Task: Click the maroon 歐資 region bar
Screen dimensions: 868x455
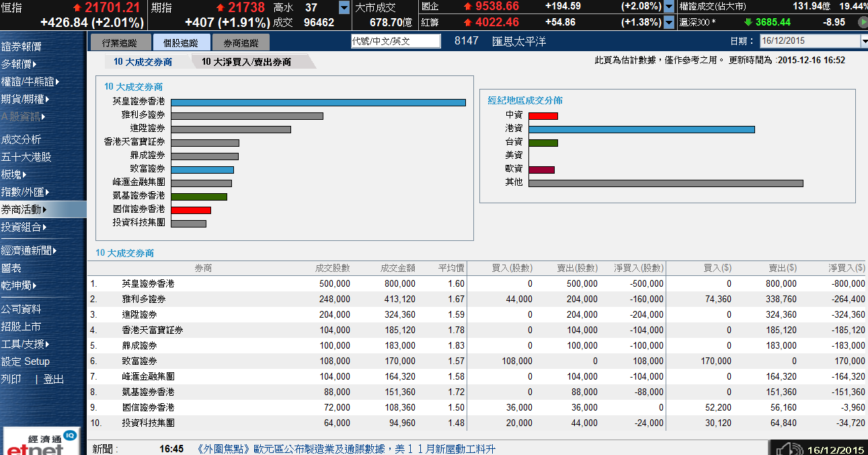Action: click(x=542, y=170)
